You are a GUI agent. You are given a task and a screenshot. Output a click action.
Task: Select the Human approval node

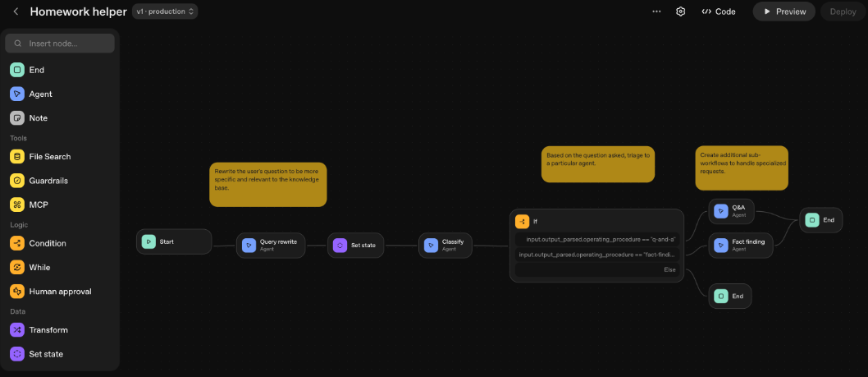click(x=59, y=291)
